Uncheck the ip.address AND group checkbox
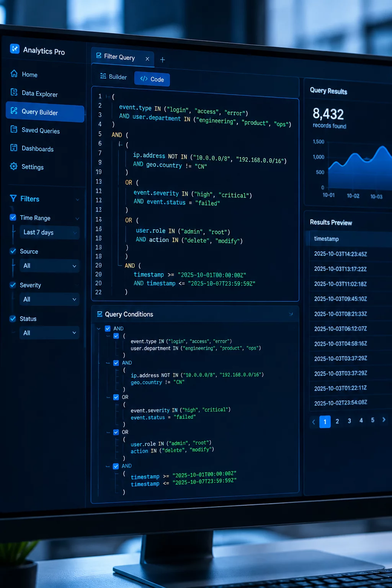The image size is (392, 588). tap(116, 363)
